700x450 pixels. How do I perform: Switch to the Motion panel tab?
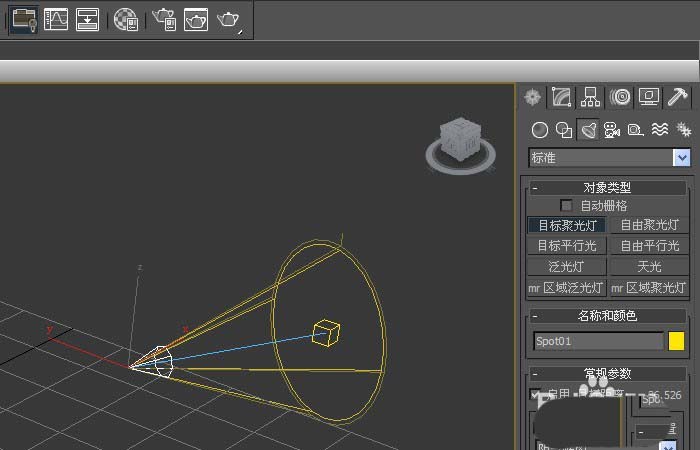click(620, 96)
